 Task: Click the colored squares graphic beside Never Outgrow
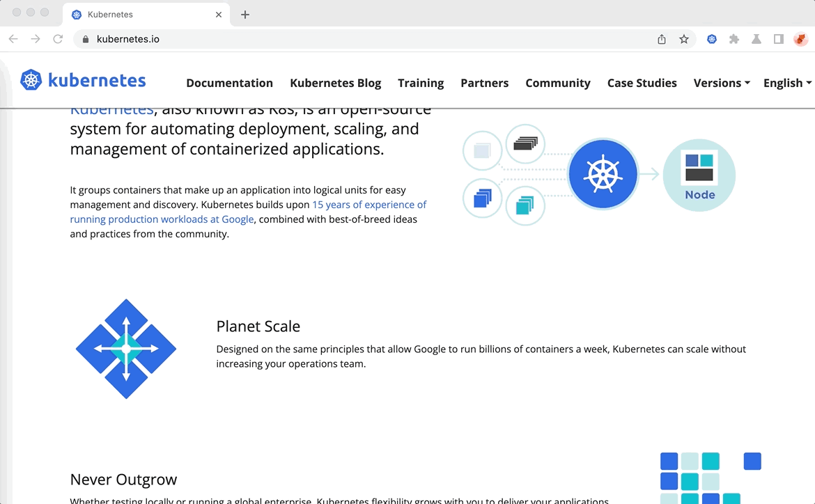711,478
